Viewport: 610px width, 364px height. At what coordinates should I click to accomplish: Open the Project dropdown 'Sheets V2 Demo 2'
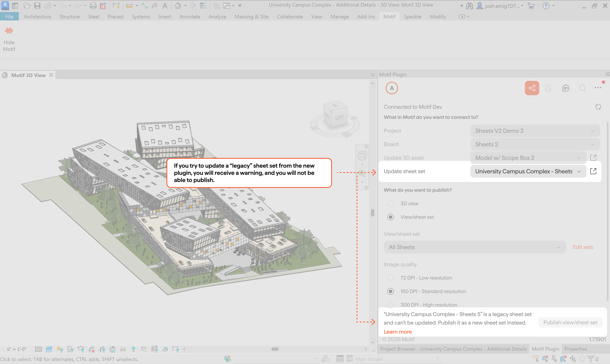(535, 131)
